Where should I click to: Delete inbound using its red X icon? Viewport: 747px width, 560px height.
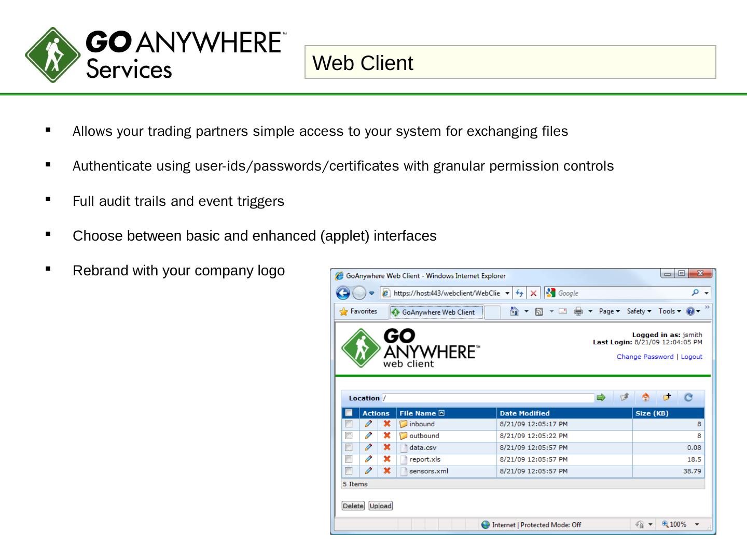(x=387, y=424)
